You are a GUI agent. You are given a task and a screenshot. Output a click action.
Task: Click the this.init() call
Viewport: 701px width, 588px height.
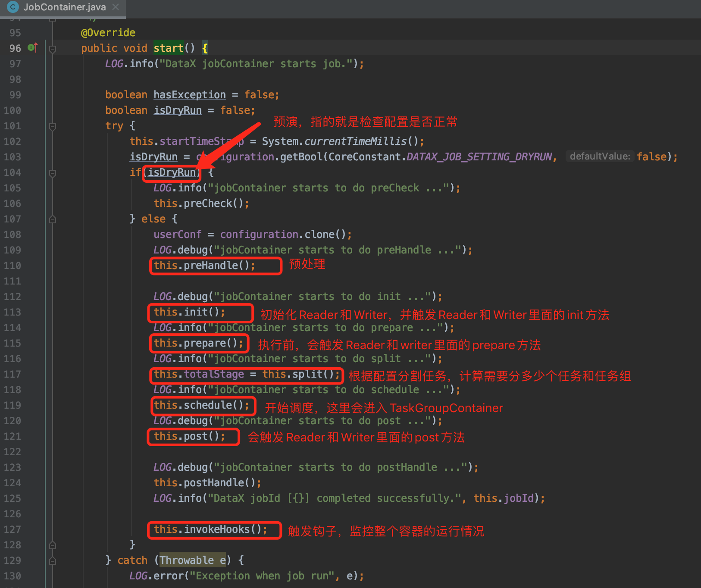click(189, 312)
